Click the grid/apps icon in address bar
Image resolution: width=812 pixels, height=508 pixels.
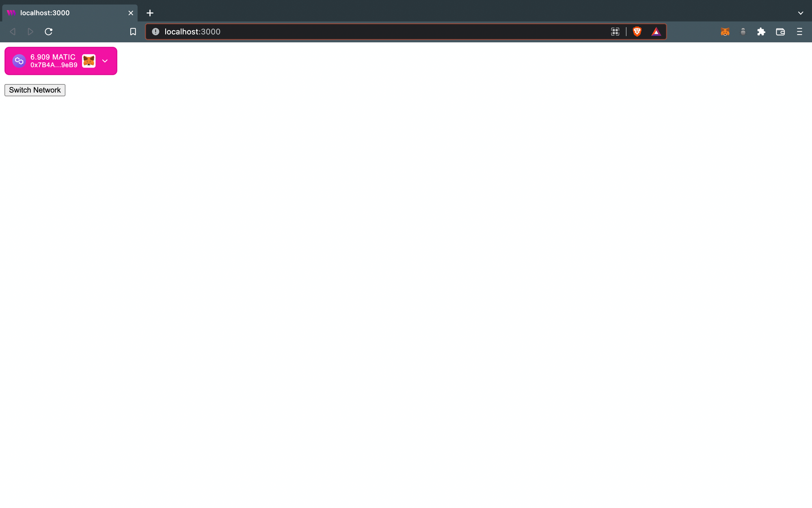tap(615, 32)
